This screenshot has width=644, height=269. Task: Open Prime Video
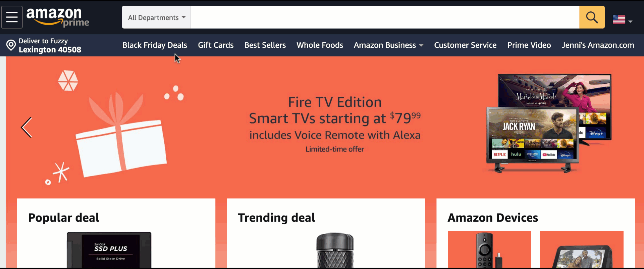tap(529, 45)
